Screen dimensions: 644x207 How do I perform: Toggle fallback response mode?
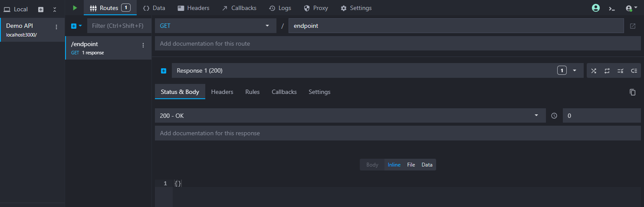[x=634, y=71]
